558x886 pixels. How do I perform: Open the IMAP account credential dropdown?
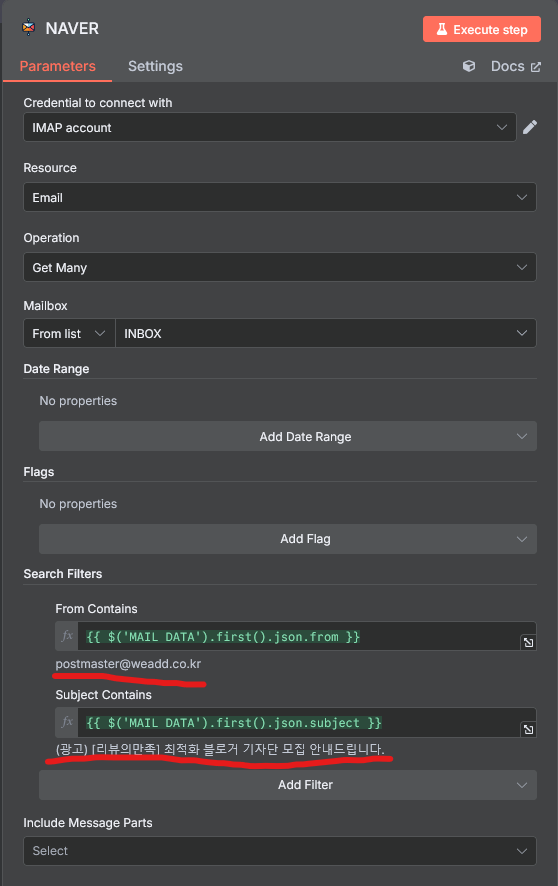coord(269,127)
